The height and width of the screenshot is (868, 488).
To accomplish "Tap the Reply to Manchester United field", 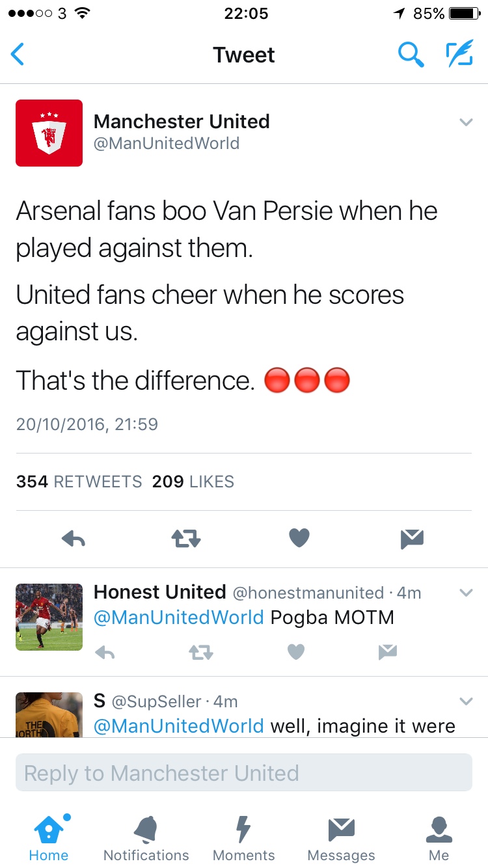I will (243, 772).
